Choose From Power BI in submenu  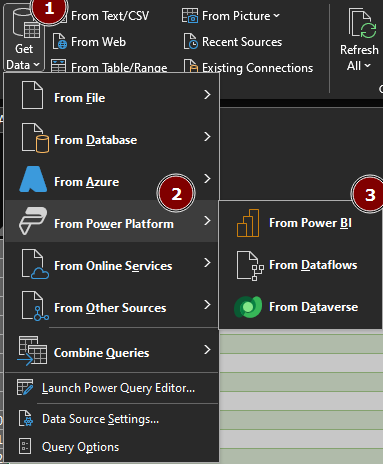point(300,223)
